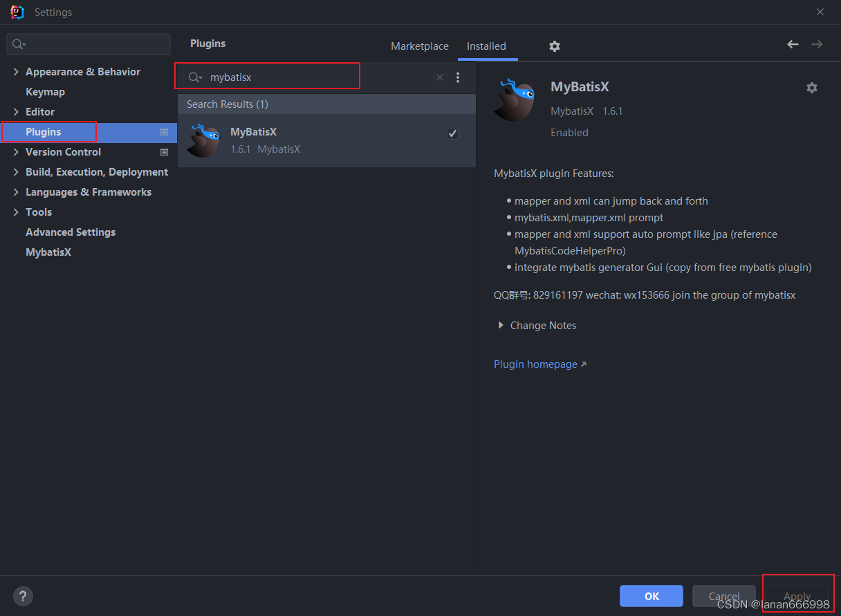Viewport: 841px width, 616px height.
Task: Click the OK button
Action: click(651, 596)
